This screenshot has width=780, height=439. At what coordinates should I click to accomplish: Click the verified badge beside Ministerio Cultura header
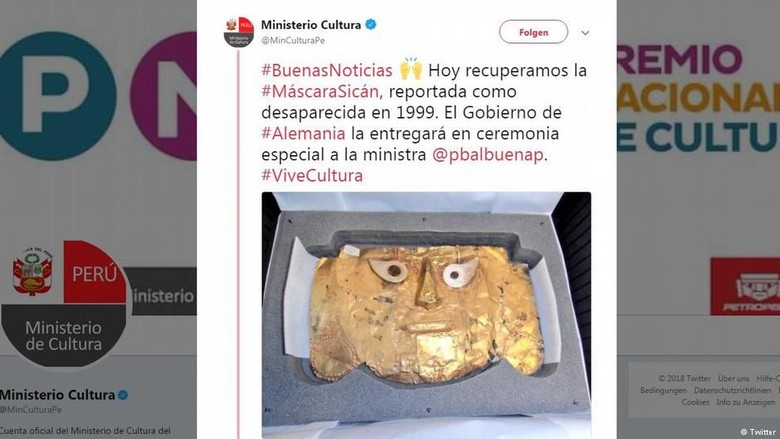(371, 24)
